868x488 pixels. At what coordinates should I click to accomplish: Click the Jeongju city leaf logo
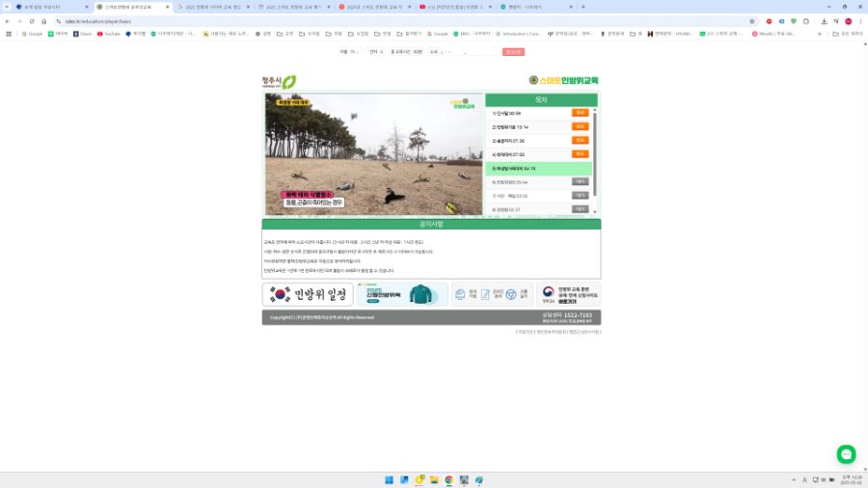tap(288, 82)
